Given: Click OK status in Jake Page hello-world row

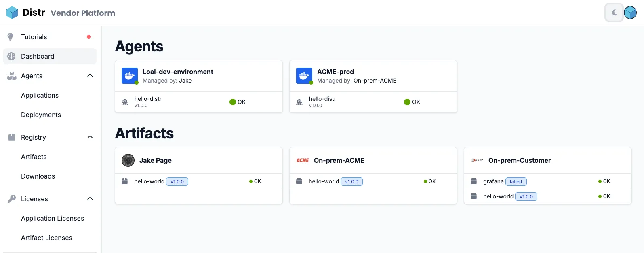Looking at the screenshot, I should click(255, 181).
